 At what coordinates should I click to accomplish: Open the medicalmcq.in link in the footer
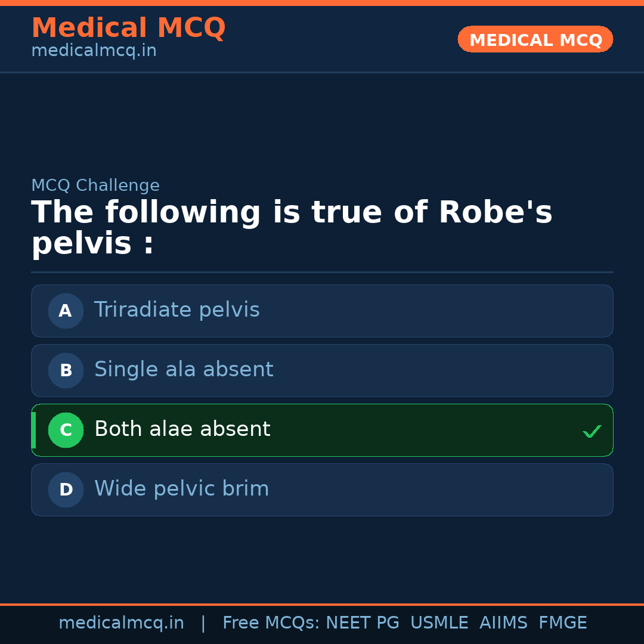[121, 623]
